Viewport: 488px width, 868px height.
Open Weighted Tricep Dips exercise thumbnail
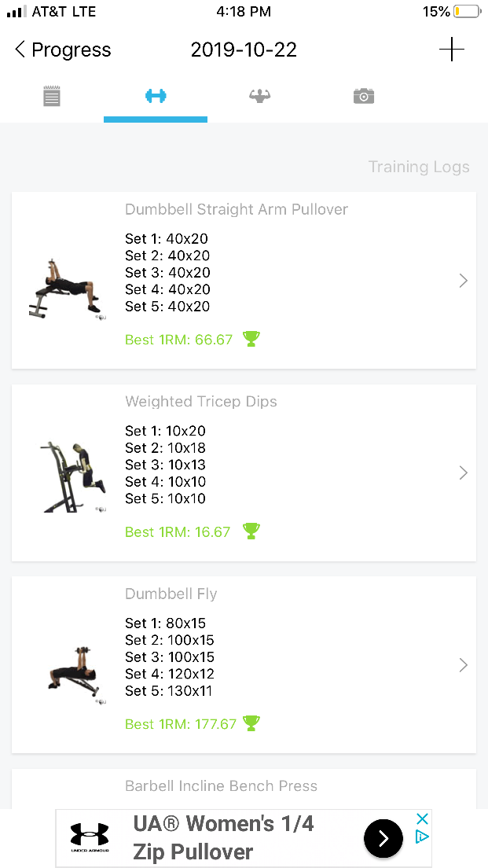click(72, 476)
